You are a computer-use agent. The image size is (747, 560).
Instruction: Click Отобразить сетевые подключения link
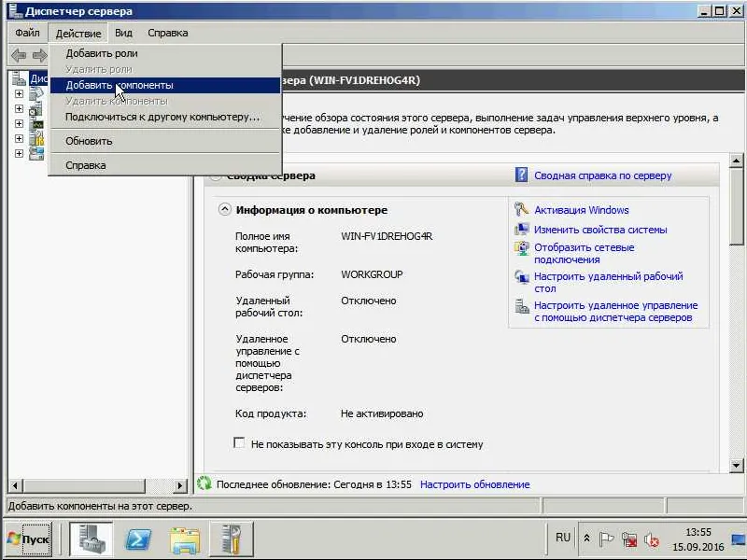pyautogui.click(x=585, y=253)
